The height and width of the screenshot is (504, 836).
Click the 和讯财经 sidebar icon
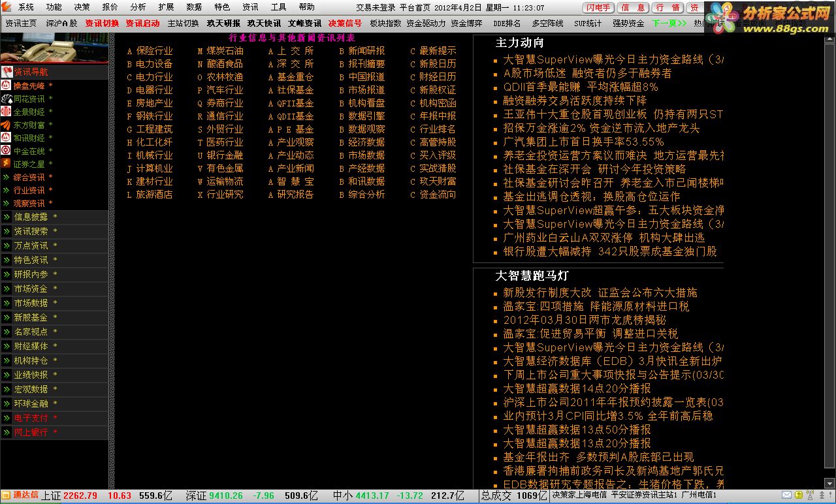(x=6, y=138)
